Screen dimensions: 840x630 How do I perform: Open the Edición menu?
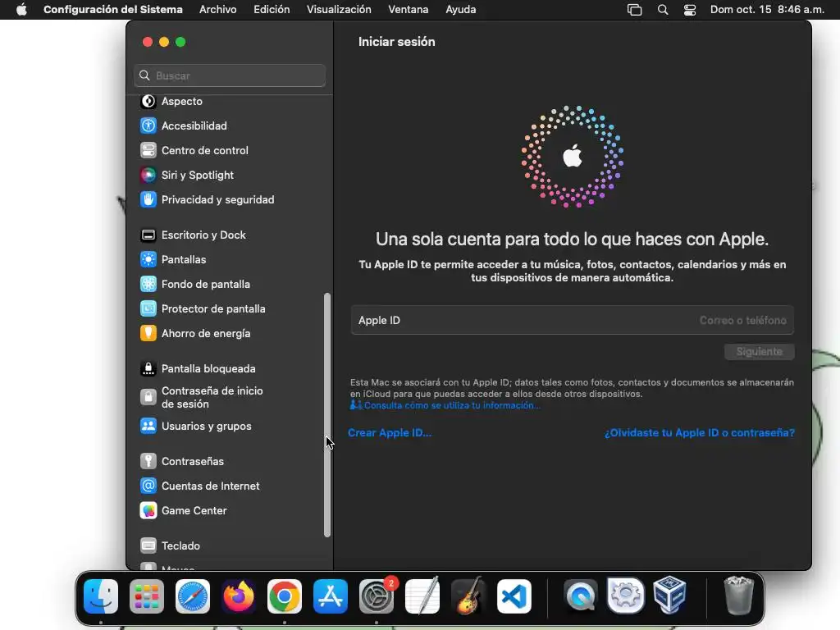(272, 10)
